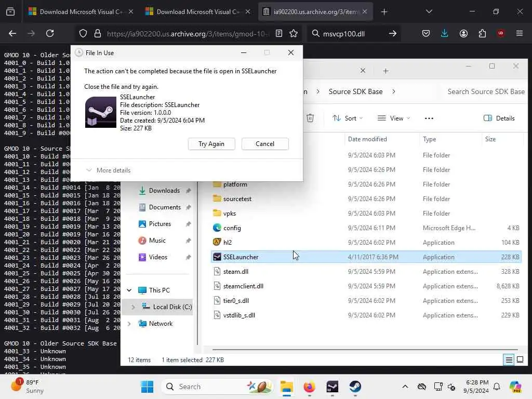Open Firefox View icon at top left
Image resolution: width=532 pixels, height=399 pixels.
(x=10, y=12)
